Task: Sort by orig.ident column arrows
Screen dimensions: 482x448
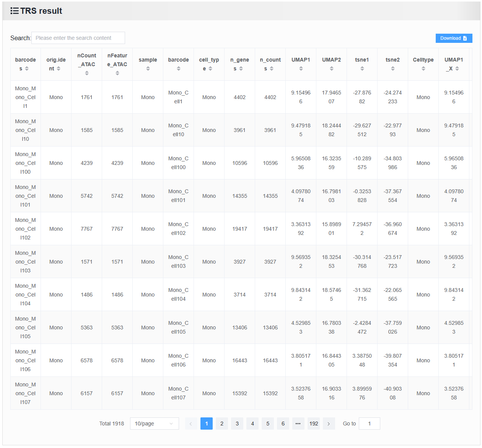Action: tap(59, 68)
